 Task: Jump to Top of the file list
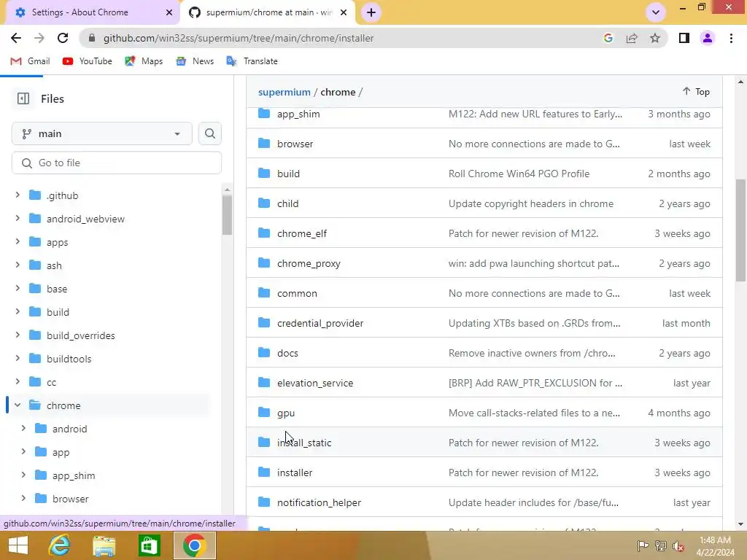coord(696,91)
